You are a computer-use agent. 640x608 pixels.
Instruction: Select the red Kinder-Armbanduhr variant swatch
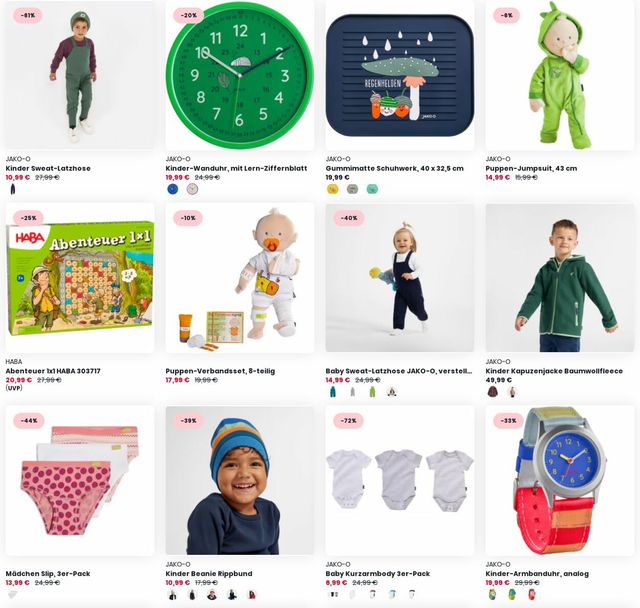531,595
